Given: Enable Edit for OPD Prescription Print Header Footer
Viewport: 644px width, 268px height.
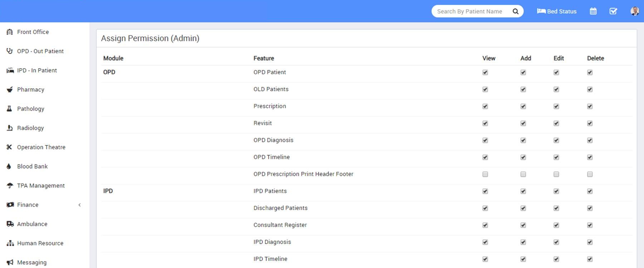Looking at the screenshot, I should (556, 174).
